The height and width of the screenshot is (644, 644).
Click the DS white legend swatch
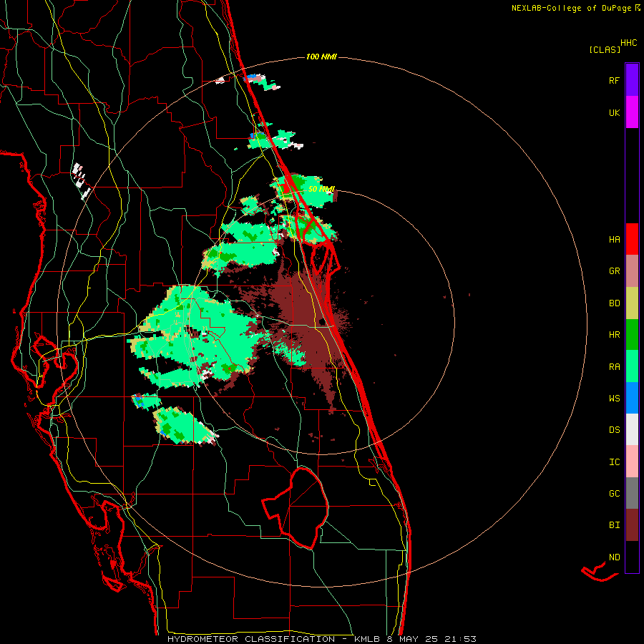(632, 429)
